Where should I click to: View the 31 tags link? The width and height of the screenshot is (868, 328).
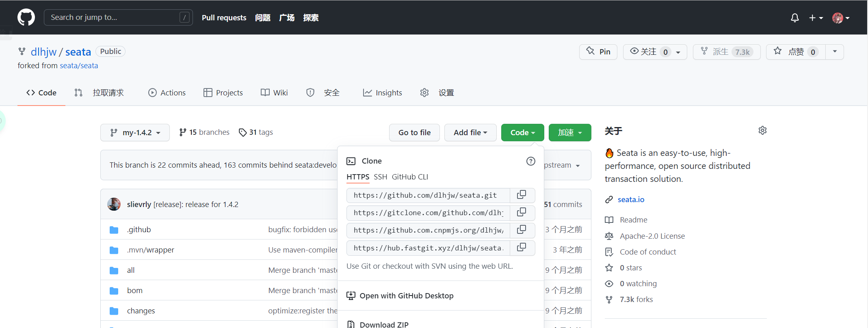[256, 132]
